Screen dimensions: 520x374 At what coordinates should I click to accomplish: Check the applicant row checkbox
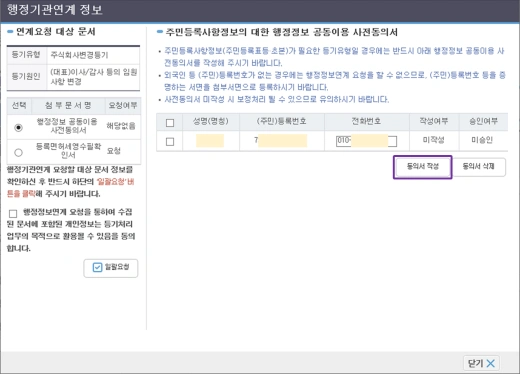(170, 142)
